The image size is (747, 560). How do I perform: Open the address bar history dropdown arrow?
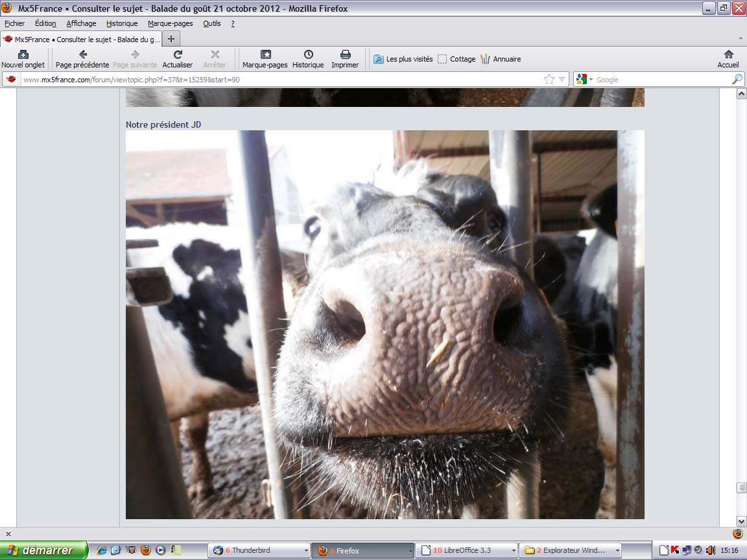click(x=562, y=80)
